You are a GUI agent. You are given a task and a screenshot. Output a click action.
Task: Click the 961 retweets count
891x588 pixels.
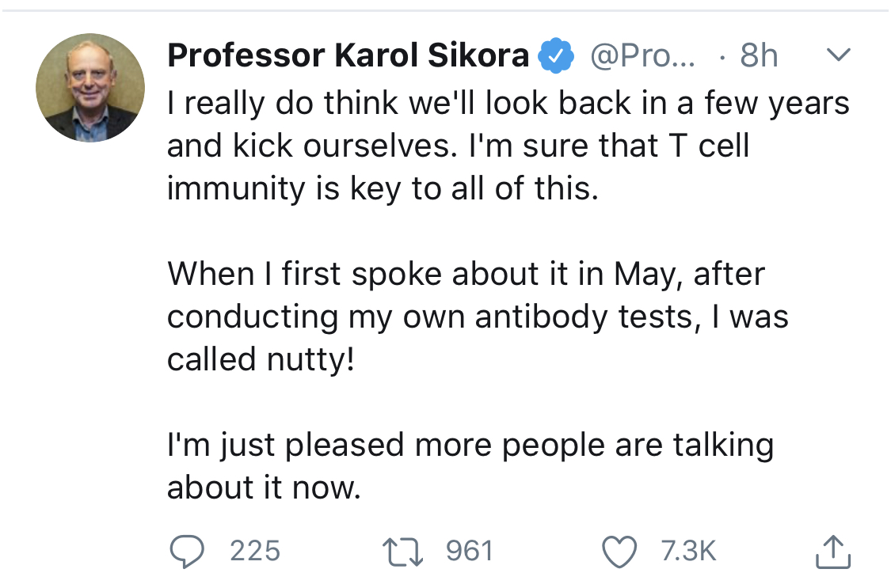pos(469,551)
